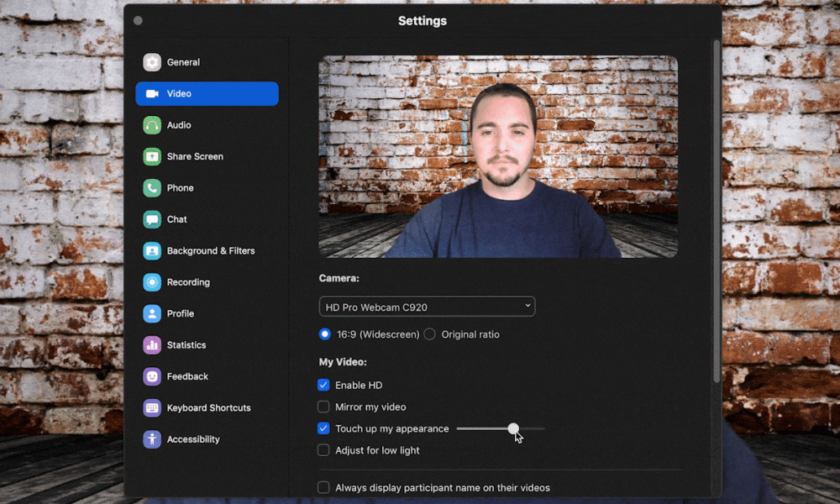The height and width of the screenshot is (504, 840).
Task: Select the Background & Filters icon
Action: tap(152, 251)
